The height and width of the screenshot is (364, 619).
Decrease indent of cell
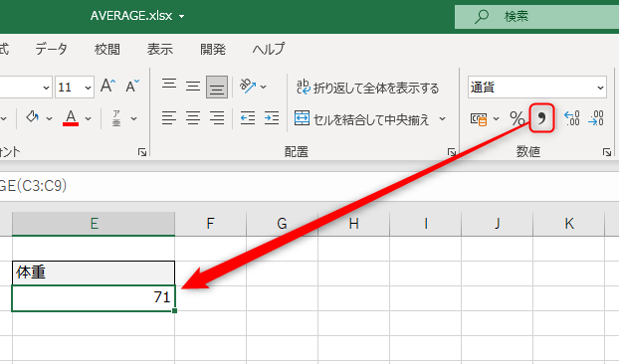point(248,118)
